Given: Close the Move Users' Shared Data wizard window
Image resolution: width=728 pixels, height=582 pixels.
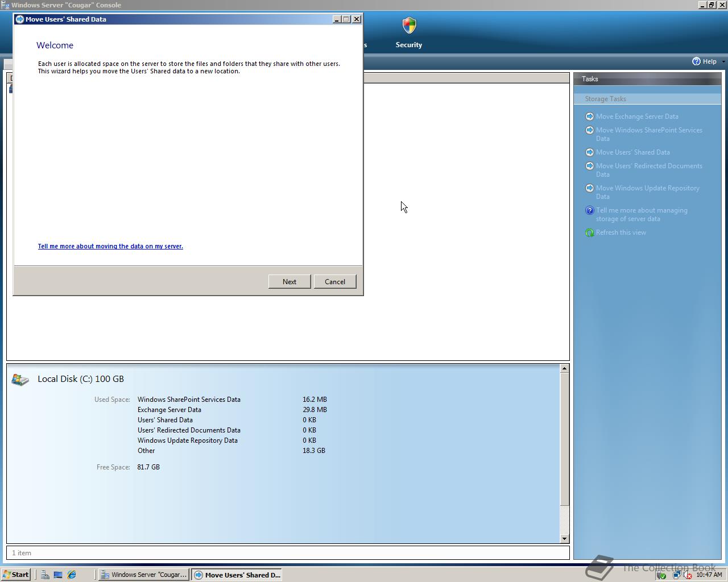Looking at the screenshot, I should [x=357, y=19].
